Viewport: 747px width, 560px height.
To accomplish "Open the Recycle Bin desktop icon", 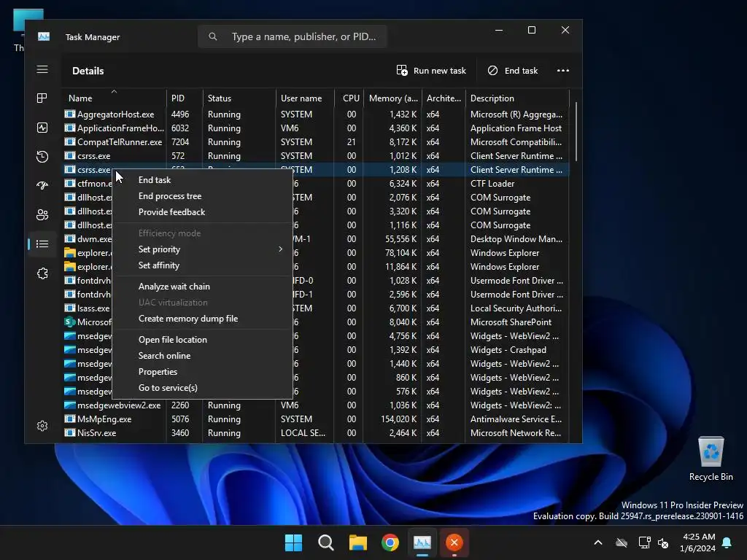I will [711, 459].
